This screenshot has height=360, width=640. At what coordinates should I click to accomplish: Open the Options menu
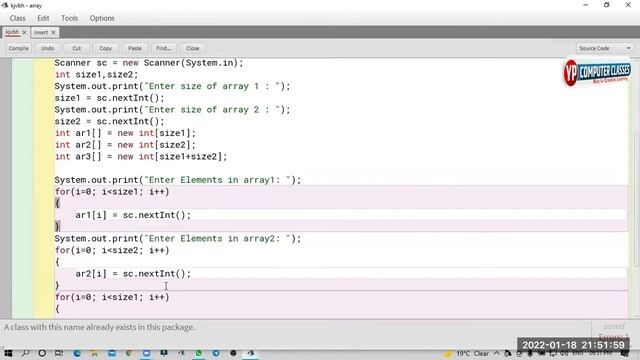102,18
